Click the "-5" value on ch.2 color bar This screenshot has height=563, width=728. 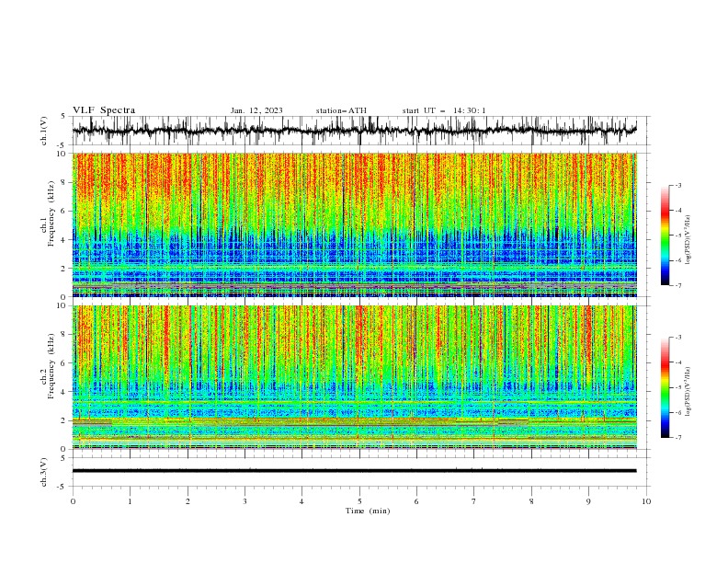(x=678, y=387)
